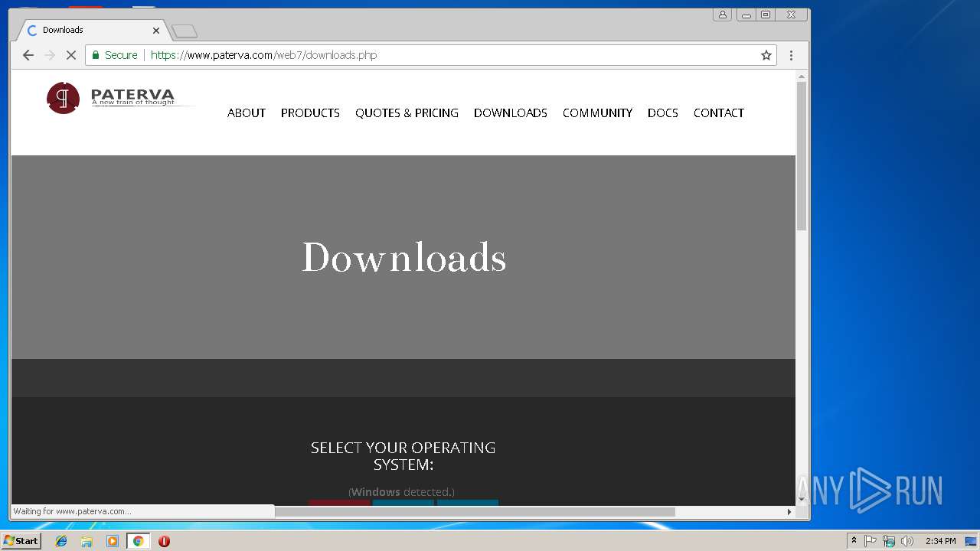Click the red Opera icon in taskbar

point(164,541)
